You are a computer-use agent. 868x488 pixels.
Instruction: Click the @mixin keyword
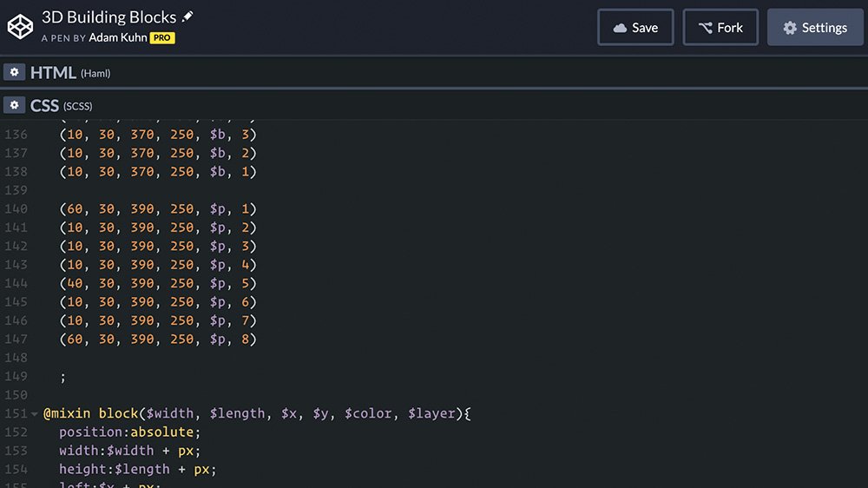(x=67, y=414)
